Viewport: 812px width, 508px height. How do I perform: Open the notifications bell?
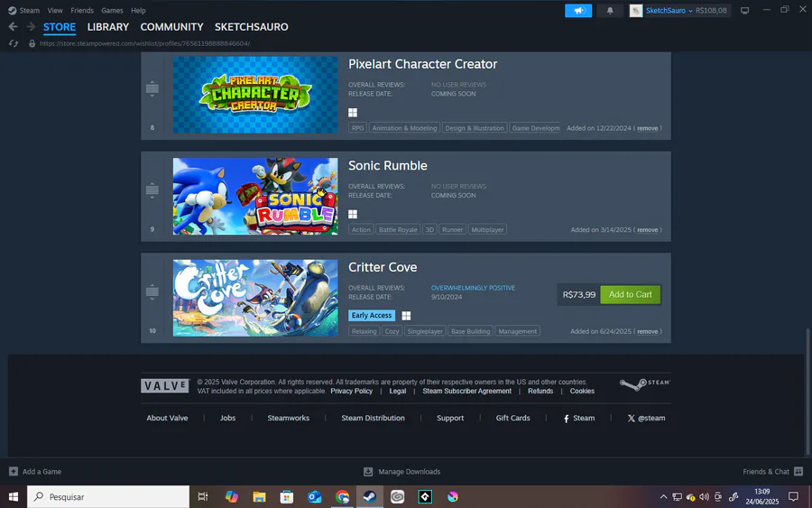click(x=610, y=10)
